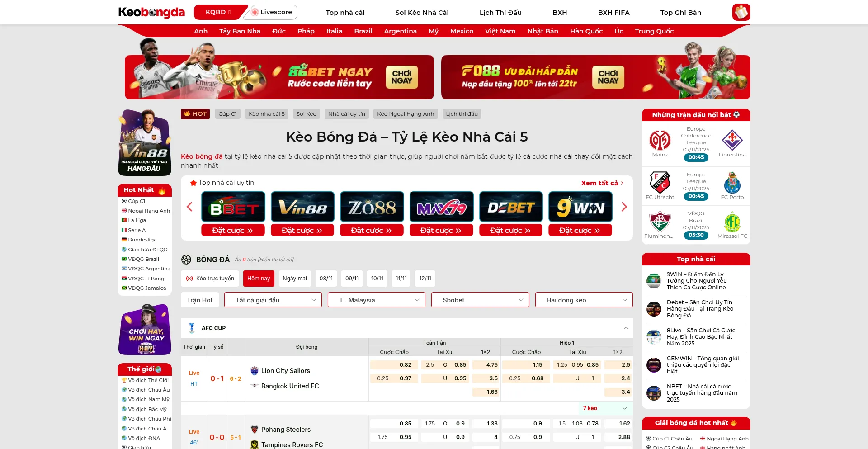The width and height of the screenshot is (868, 449).
Task: Click the GEMWIN article avatar icon
Action: (654, 365)
